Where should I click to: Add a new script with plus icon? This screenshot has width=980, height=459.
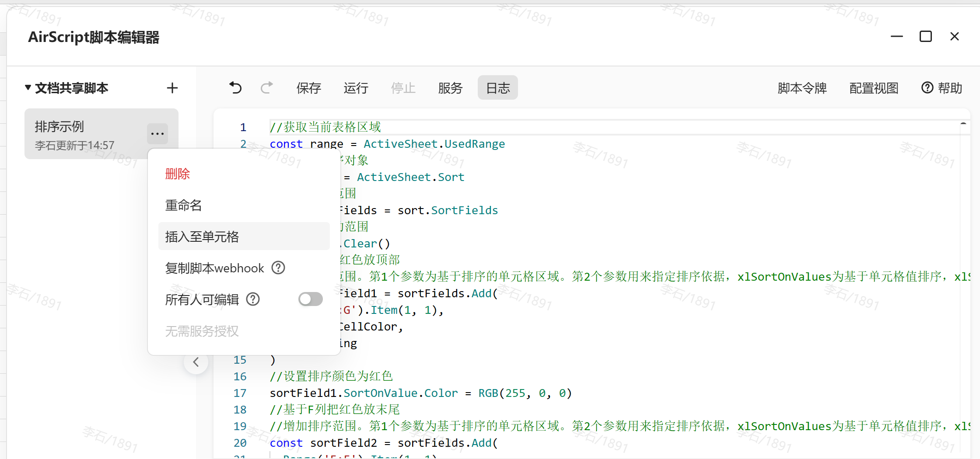(172, 88)
